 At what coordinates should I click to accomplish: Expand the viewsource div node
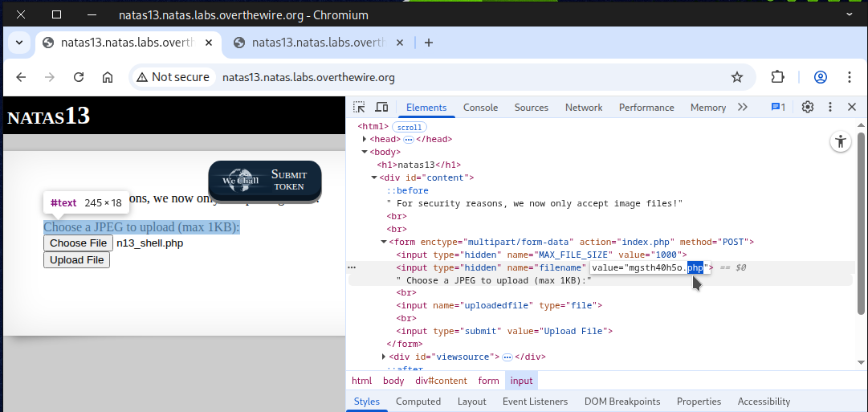coord(384,357)
